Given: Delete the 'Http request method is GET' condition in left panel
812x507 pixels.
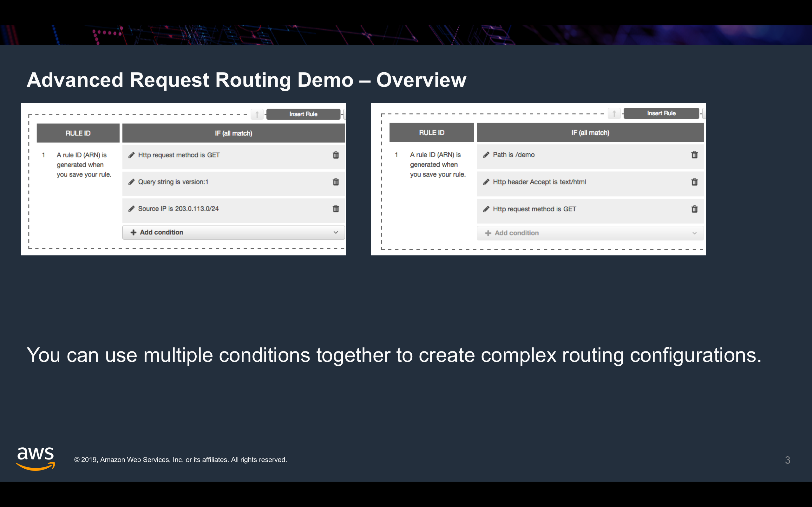Looking at the screenshot, I should tap(336, 155).
